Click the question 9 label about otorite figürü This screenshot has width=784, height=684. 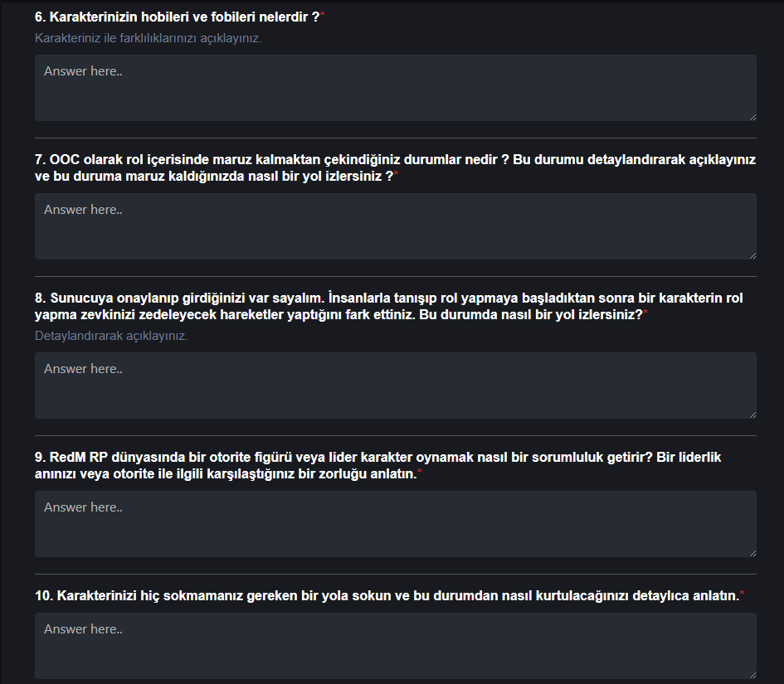click(x=378, y=466)
